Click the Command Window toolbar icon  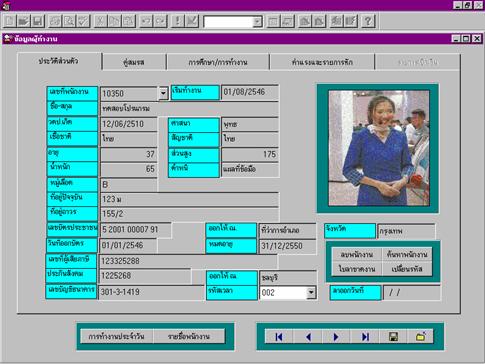(x=273, y=21)
